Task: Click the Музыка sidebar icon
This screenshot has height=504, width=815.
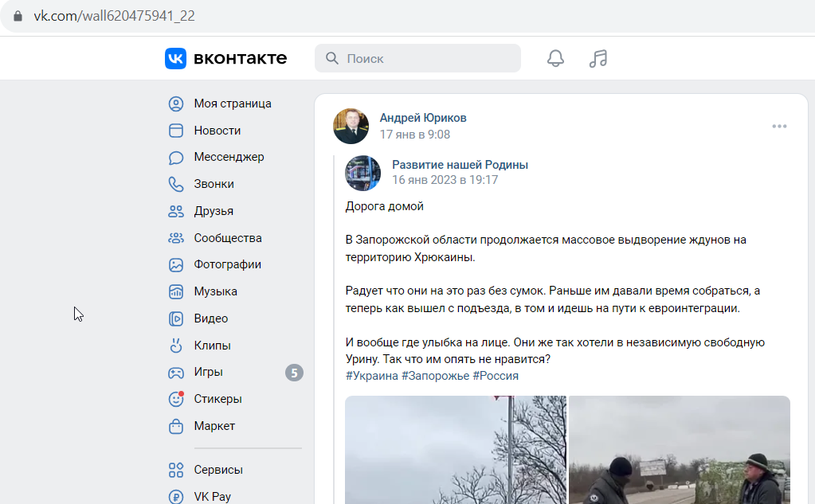Action: (x=176, y=291)
